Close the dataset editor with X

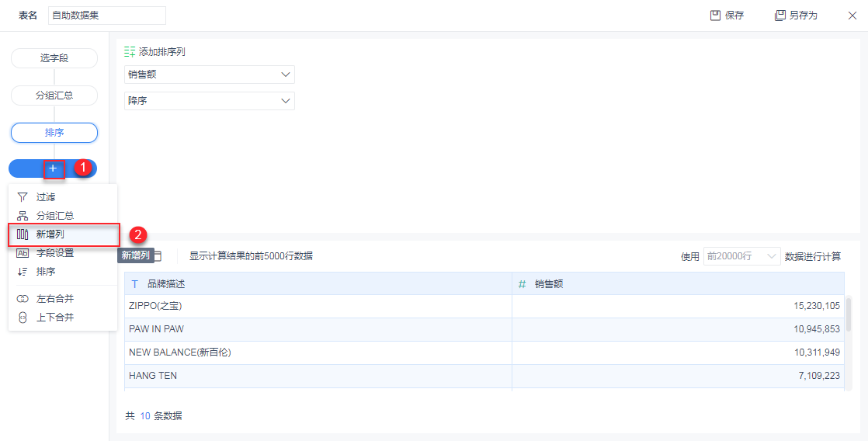click(x=852, y=16)
